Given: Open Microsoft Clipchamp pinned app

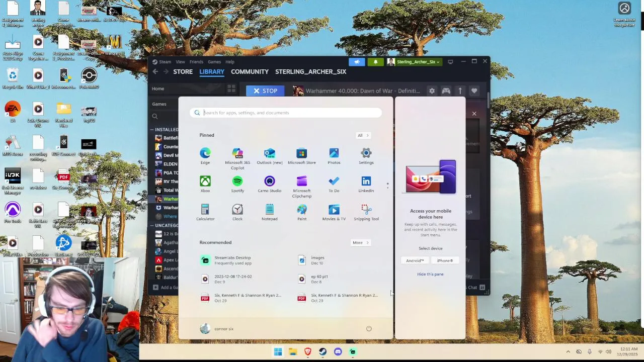Looking at the screenshot, I should [302, 187].
